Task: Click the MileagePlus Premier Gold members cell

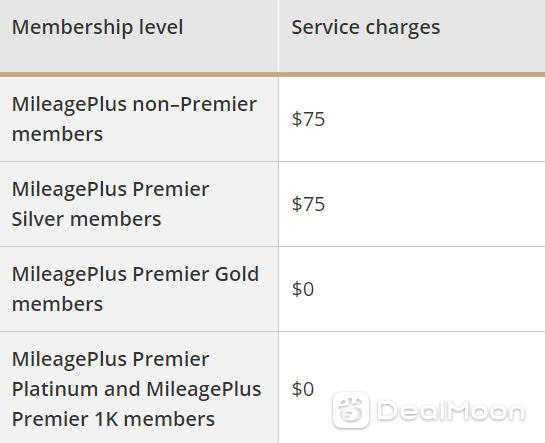Action: point(139,289)
